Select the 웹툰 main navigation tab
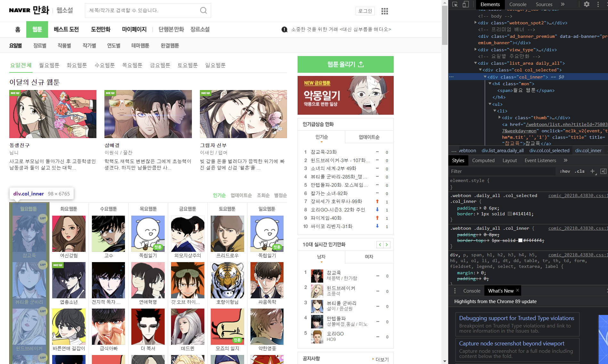The height and width of the screenshot is (364, 608). [37, 29]
